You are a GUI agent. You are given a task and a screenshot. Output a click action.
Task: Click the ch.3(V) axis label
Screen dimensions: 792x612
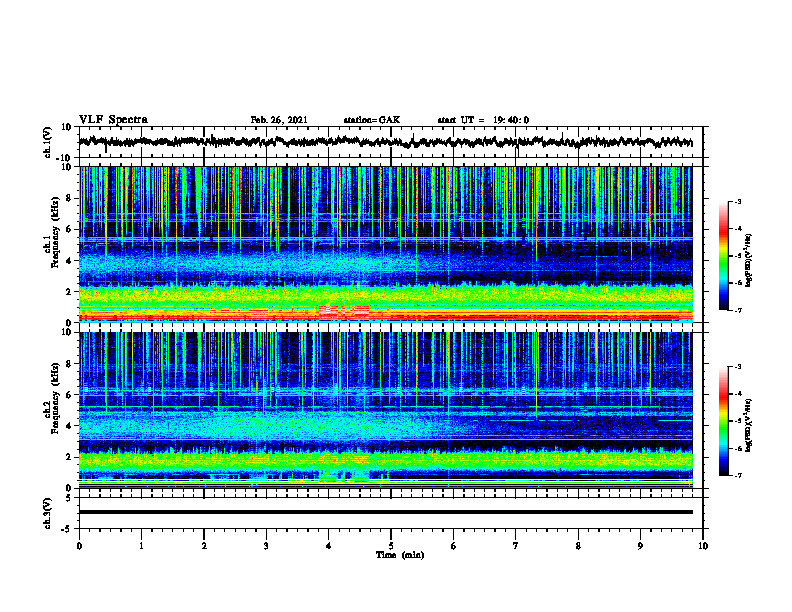pos(48,513)
